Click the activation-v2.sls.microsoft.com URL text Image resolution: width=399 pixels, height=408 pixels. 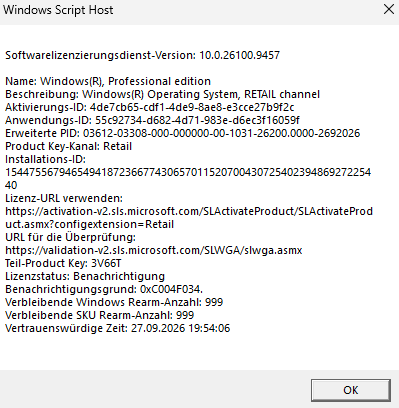[189, 217]
